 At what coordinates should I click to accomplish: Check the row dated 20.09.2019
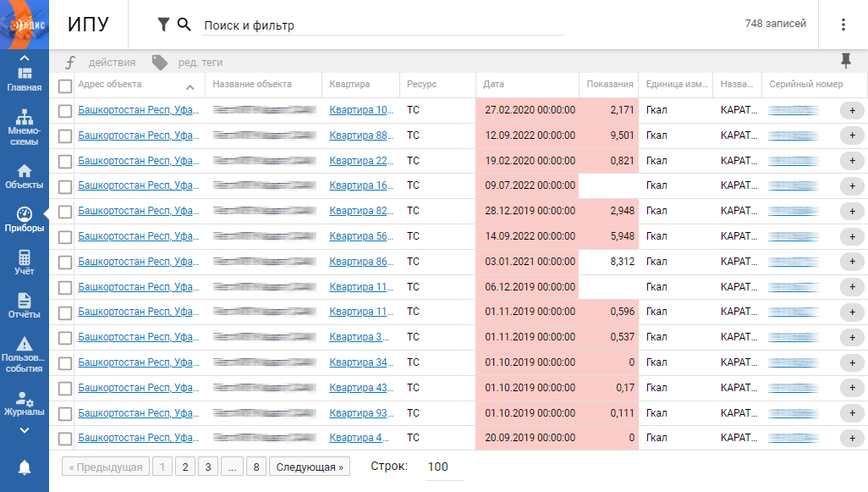pyautogui.click(x=65, y=439)
